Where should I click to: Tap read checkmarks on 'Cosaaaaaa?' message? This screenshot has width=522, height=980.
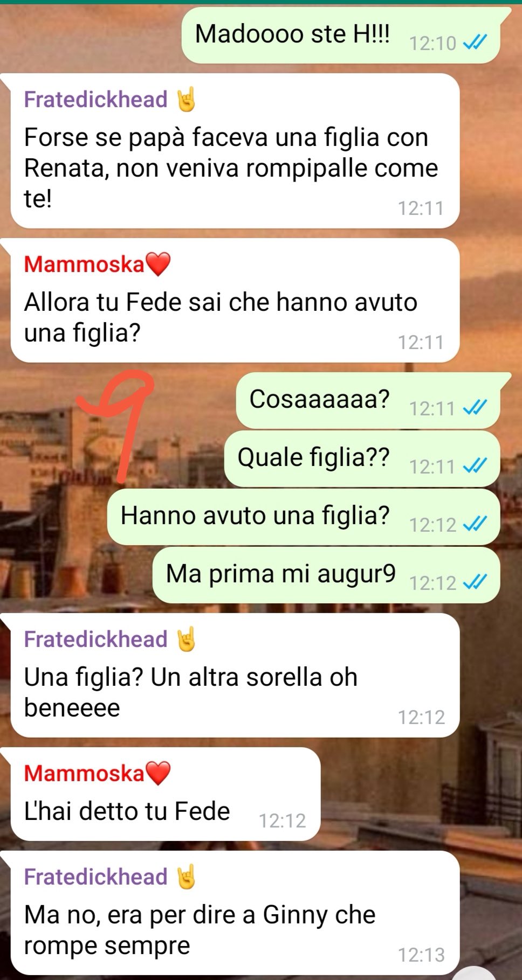tap(475, 408)
